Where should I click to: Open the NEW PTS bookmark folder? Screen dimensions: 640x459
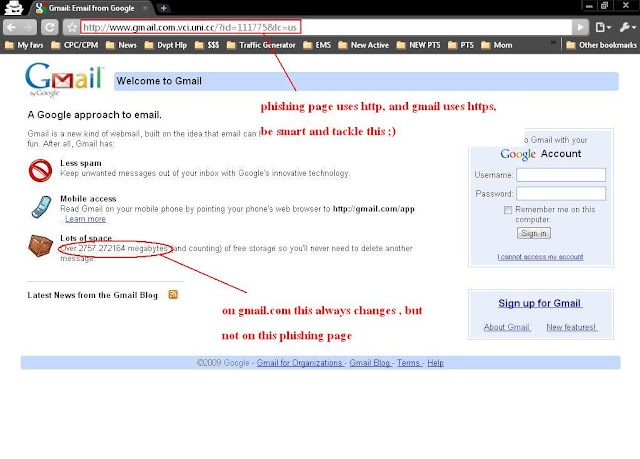(x=418, y=45)
